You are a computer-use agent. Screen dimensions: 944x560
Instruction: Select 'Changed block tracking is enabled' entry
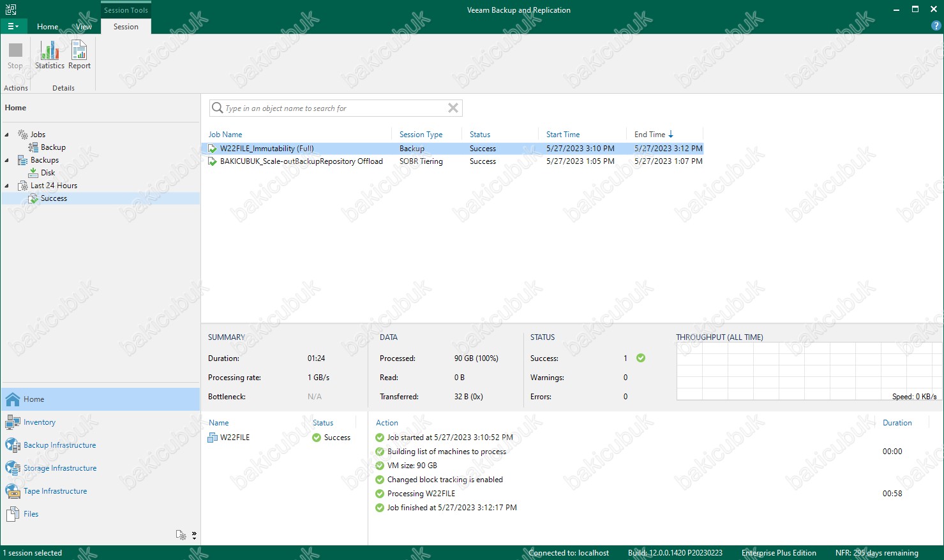coord(445,480)
